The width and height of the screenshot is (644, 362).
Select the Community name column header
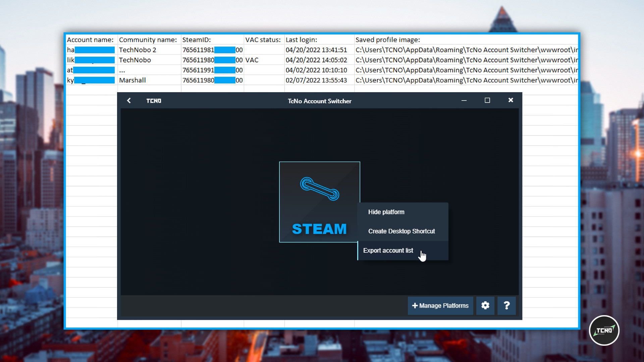[x=148, y=39]
